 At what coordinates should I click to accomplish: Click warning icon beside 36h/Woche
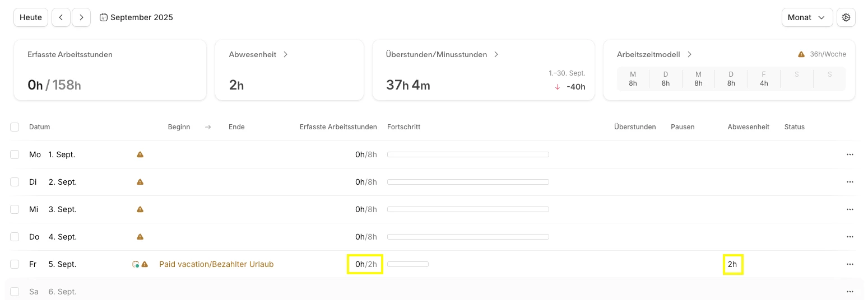[801, 54]
